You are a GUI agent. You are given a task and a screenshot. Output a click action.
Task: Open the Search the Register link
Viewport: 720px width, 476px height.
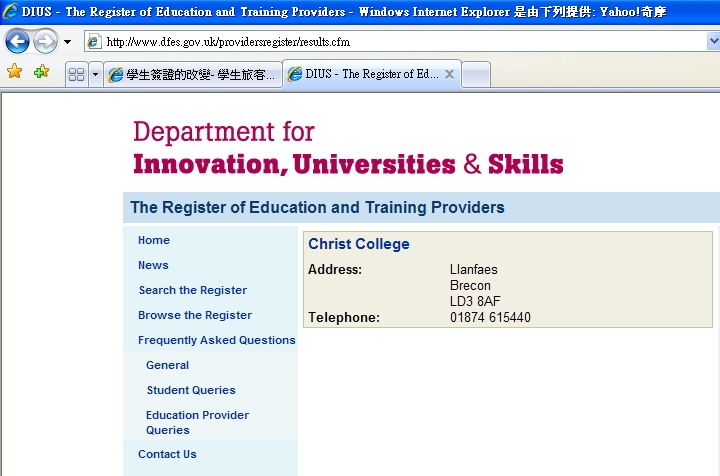pyautogui.click(x=193, y=290)
